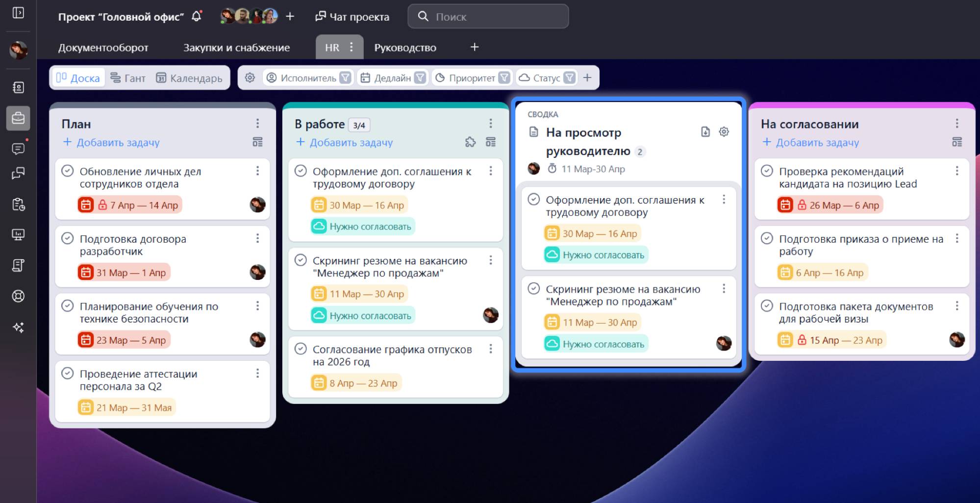Check off Согласование графика отпусков task
Screen dimensions: 980x503
click(x=301, y=349)
